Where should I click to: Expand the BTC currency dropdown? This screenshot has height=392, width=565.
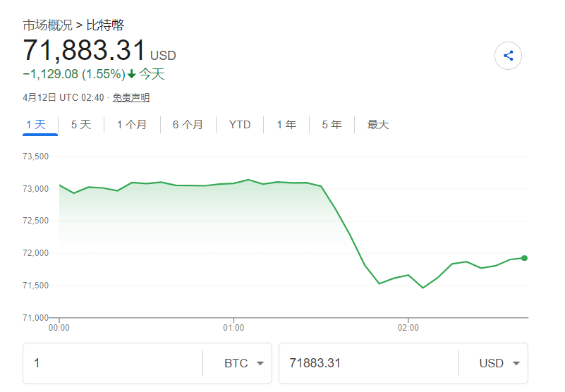pyautogui.click(x=244, y=364)
